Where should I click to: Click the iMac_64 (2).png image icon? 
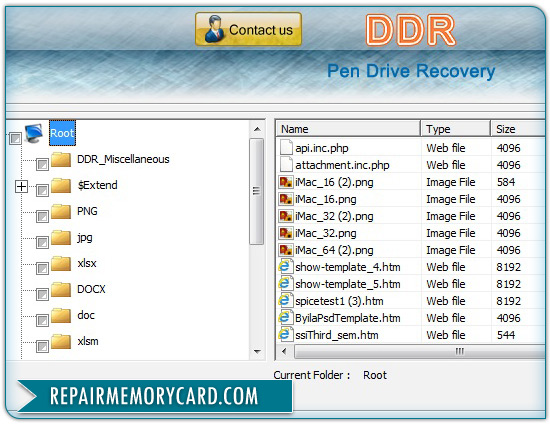286,250
